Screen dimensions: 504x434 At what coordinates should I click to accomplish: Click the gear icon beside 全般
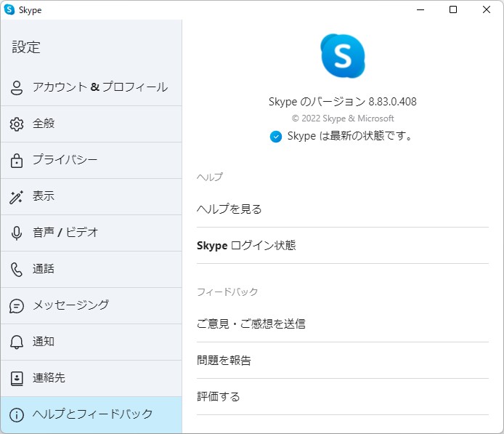pos(17,124)
